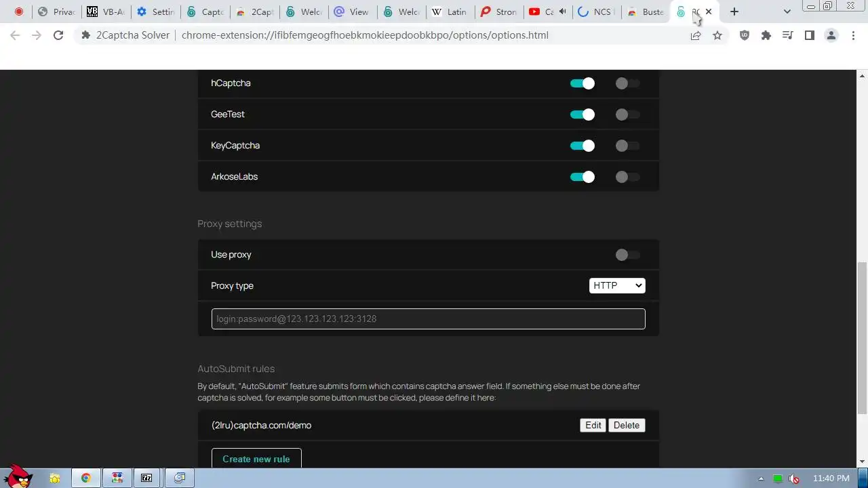Switch to the Settings tab
868x488 pixels.
point(155,12)
